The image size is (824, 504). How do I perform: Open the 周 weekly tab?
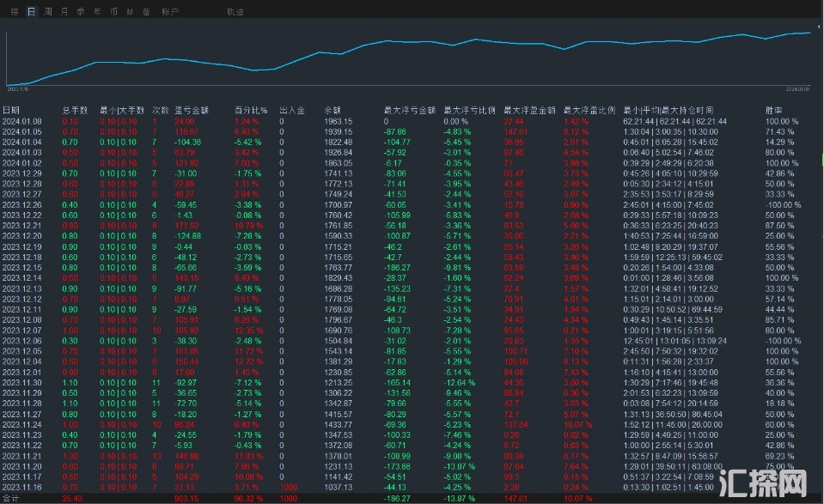(x=48, y=11)
